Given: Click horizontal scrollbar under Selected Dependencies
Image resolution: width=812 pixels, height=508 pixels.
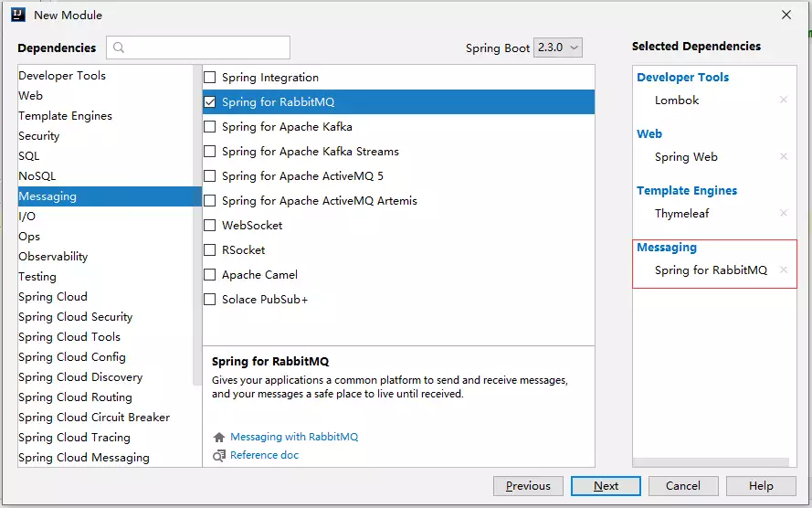Looking at the screenshot, I should [x=711, y=462].
